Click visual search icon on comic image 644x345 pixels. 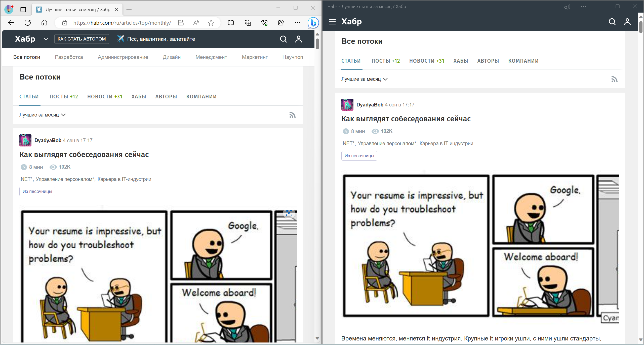(289, 213)
